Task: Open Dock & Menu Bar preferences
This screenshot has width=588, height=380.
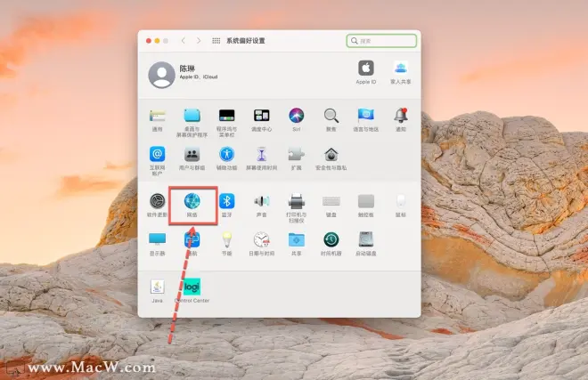Action: click(x=226, y=116)
